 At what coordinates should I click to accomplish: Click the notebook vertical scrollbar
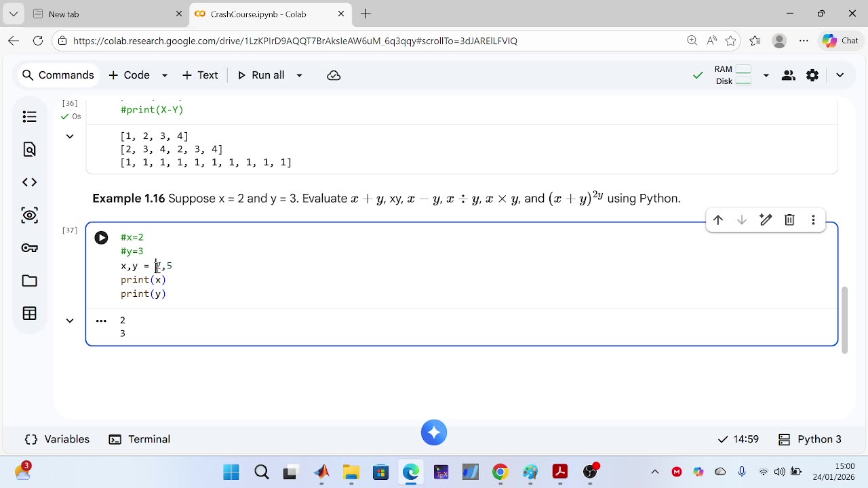pyautogui.click(x=844, y=320)
